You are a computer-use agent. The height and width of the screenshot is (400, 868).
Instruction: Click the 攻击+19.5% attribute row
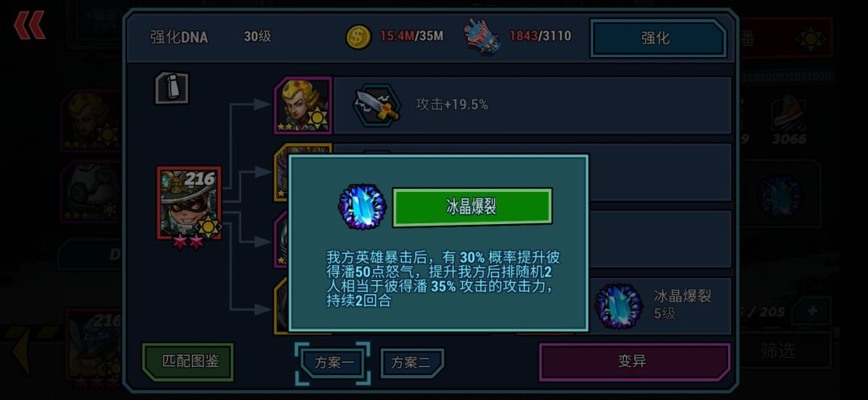pos(531,105)
